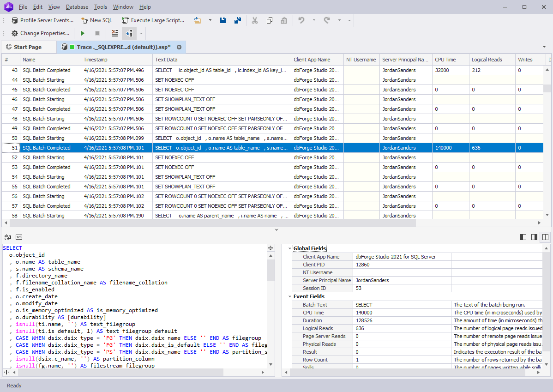553x392 pixels.
Task: Click the Stop trace button
Action: coord(97,33)
